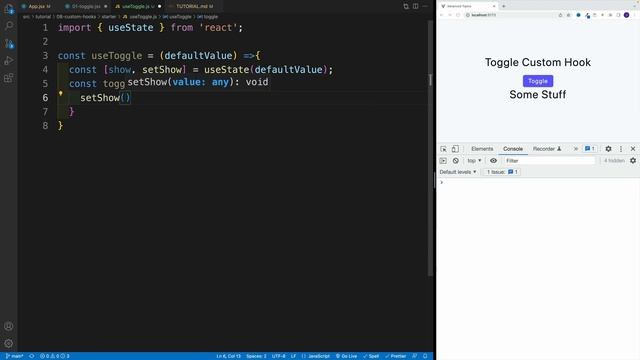Viewport: 640px width, 360px height.
Task: Click the Toggle button on the webpage
Action: coord(538,81)
